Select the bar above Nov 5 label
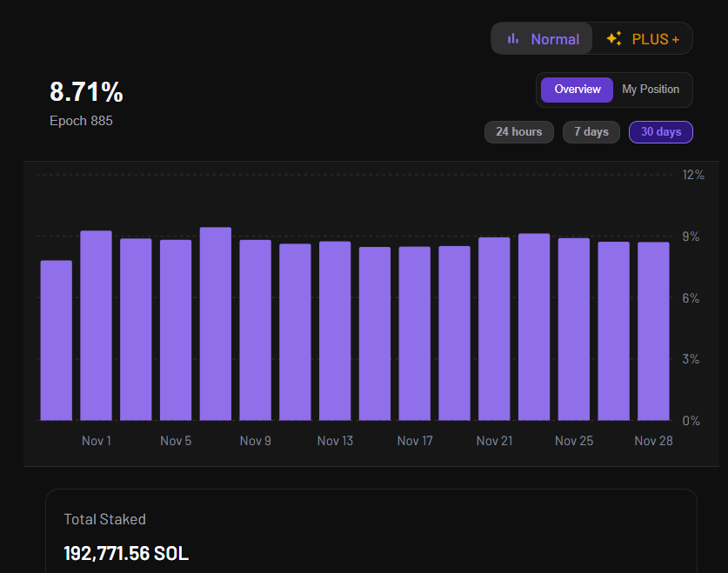Viewport: 728px width, 573px height. pyautogui.click(x=176, y=330)
